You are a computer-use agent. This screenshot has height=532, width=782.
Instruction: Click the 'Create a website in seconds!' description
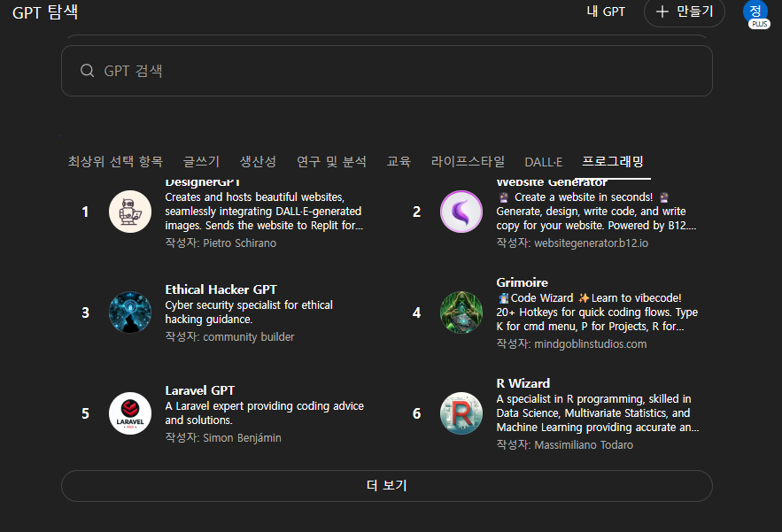tap(596, 212)
